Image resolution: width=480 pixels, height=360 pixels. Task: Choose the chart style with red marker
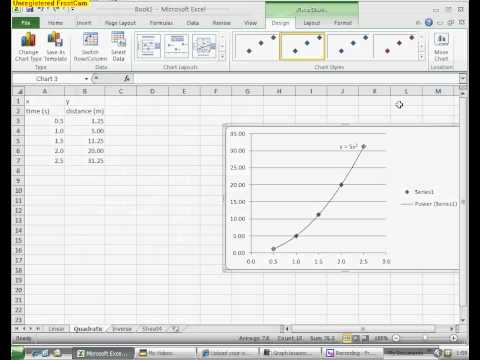coord(395,46)
